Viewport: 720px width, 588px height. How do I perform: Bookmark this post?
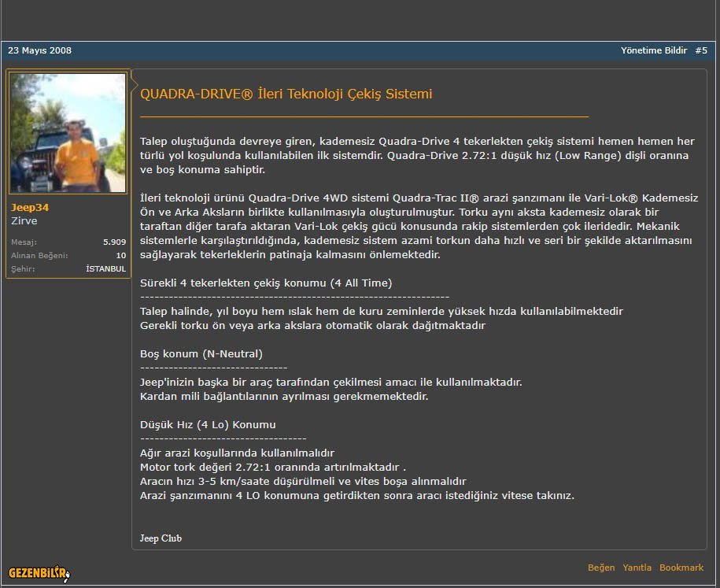pyautogui.click(x=681, y=568)
